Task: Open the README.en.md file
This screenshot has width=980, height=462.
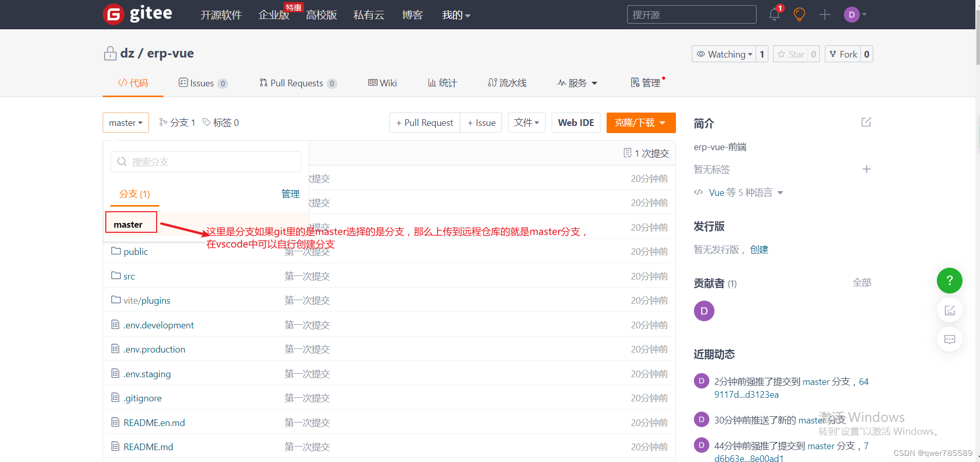Action: (x=154, y=422)
